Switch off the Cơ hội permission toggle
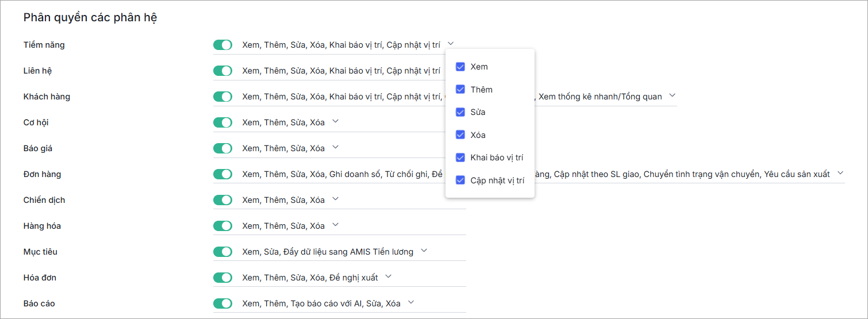The height and width of the screenshot is (319, 868). 222,122
